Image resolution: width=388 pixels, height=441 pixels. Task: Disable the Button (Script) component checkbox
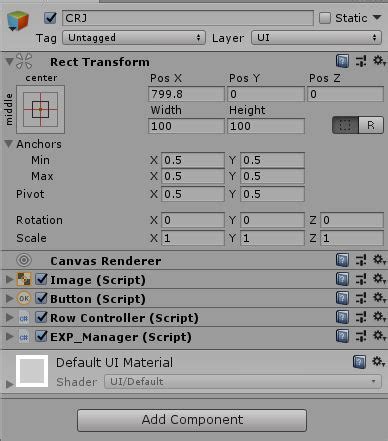coord(41,298)
